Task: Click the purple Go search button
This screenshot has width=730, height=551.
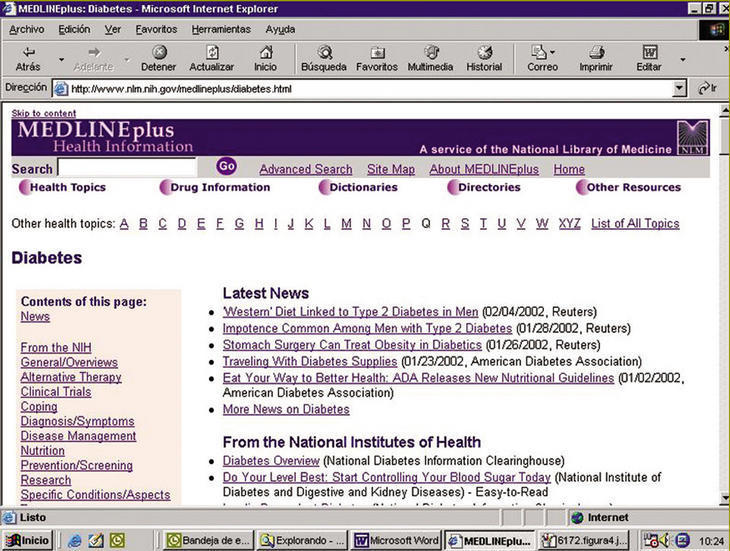Action: (226, 166)
